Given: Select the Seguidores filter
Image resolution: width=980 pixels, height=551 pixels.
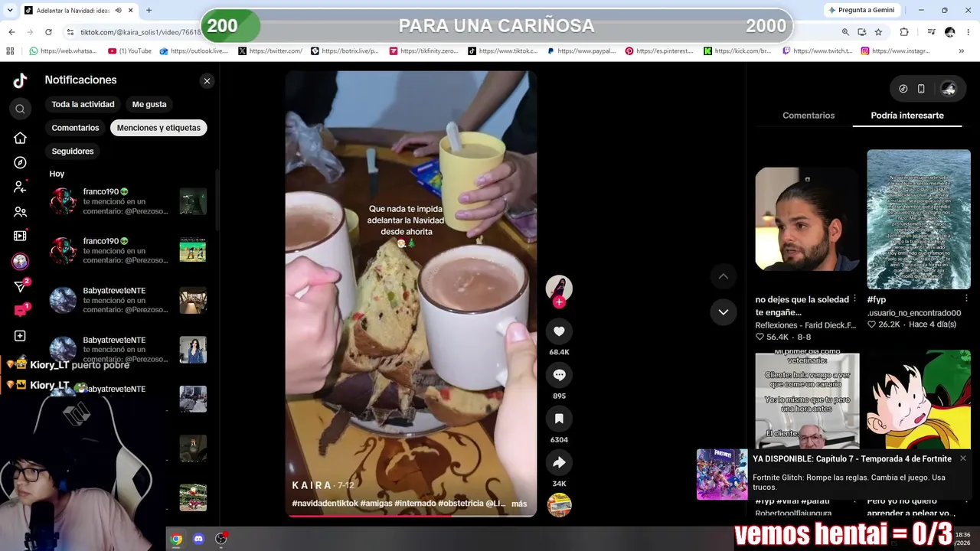Looking at the screenshot, I should pos(73,152).
